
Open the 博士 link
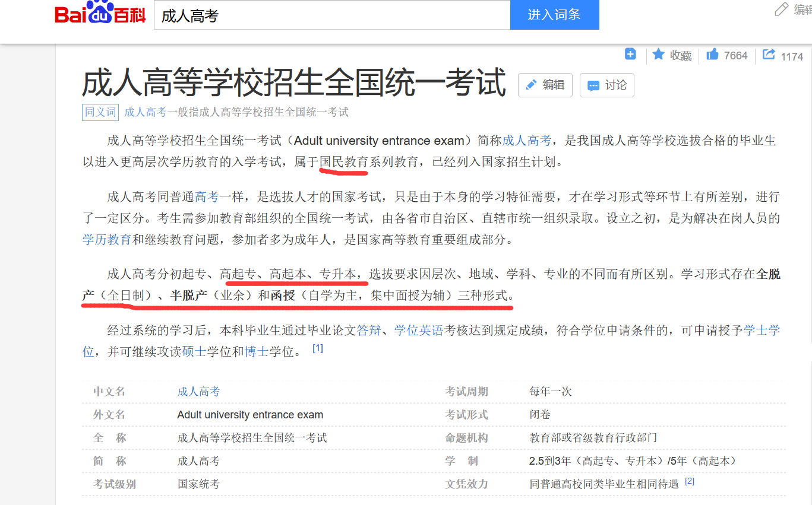257,351
